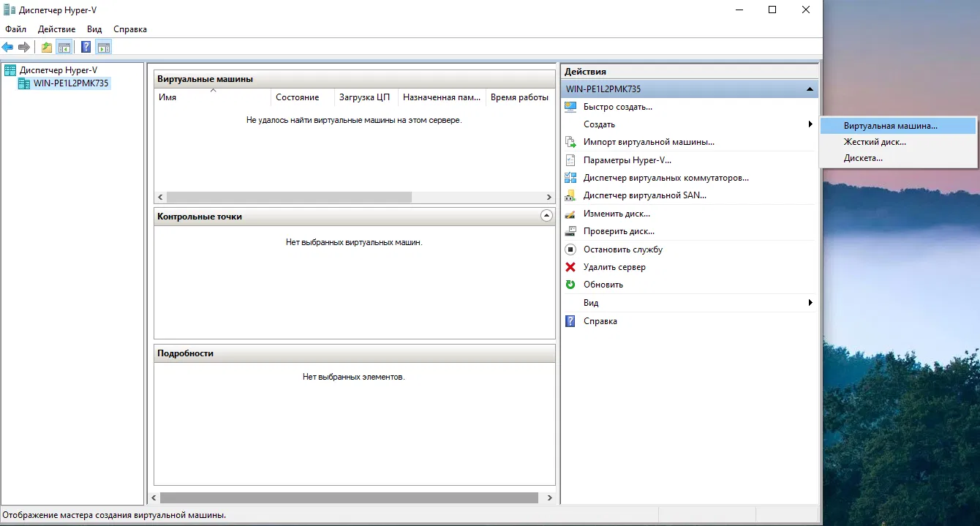This screenshot has height=526, width=980.
Task: Toggle the console tree pane toolbar icon
Action: [x=64, y=48]
